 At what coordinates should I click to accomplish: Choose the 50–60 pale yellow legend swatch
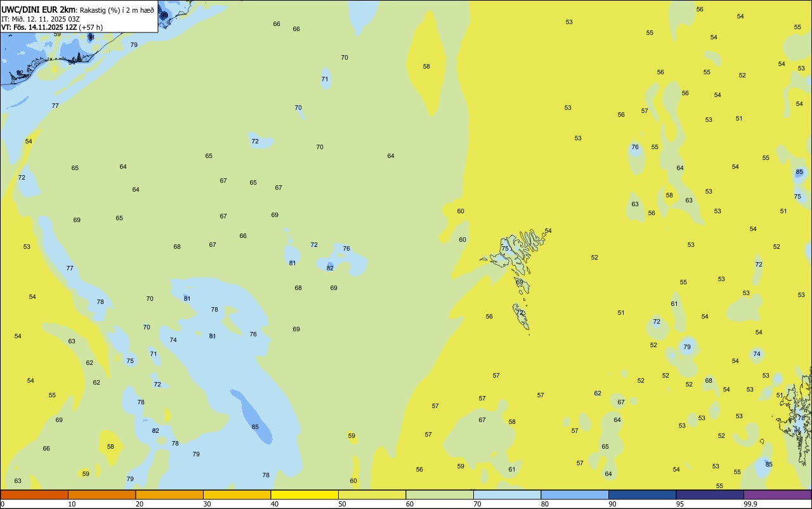[372, 494]
